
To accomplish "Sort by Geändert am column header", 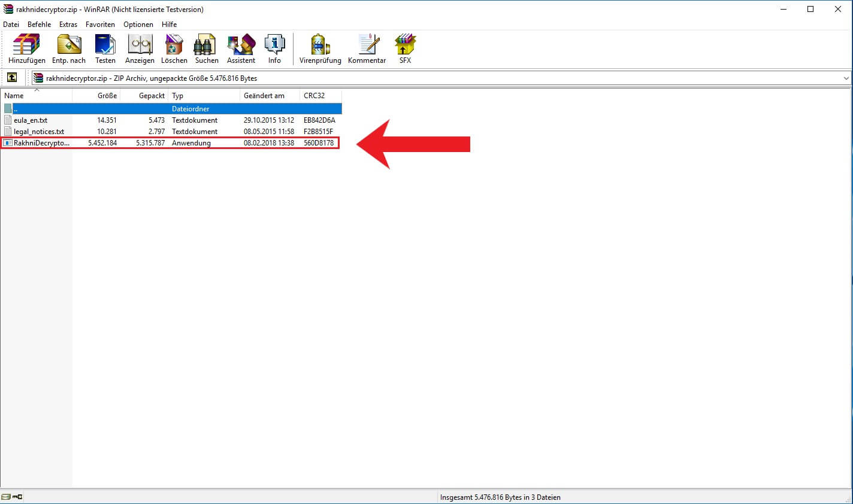I will pos(270,95).
